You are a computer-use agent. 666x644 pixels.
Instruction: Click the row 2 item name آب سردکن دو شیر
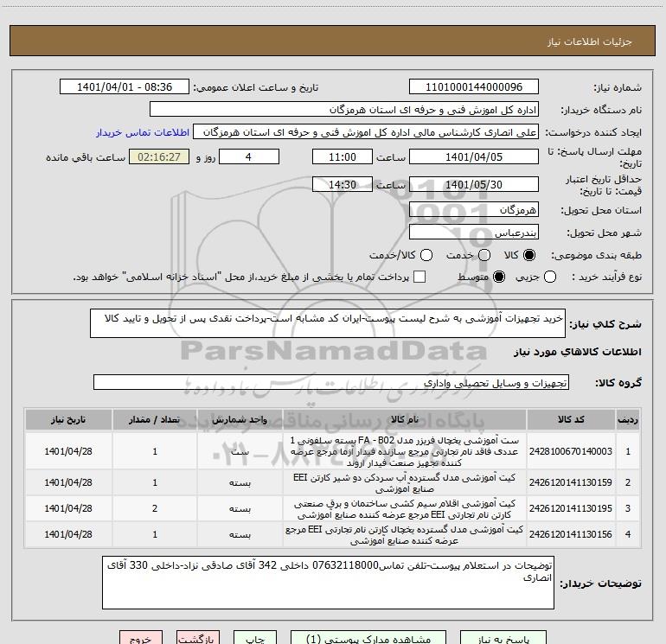(x=405, y=482)
